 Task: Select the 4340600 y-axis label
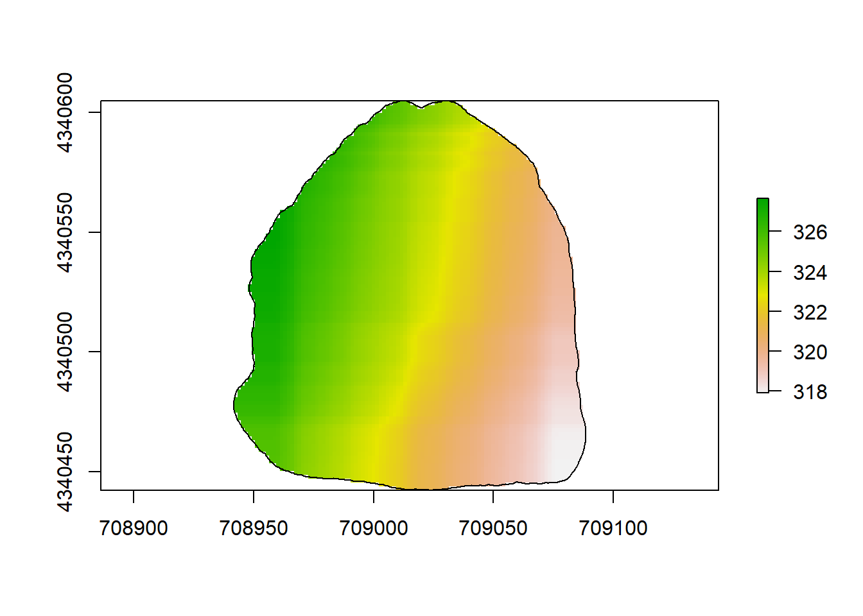coord(65,112)
